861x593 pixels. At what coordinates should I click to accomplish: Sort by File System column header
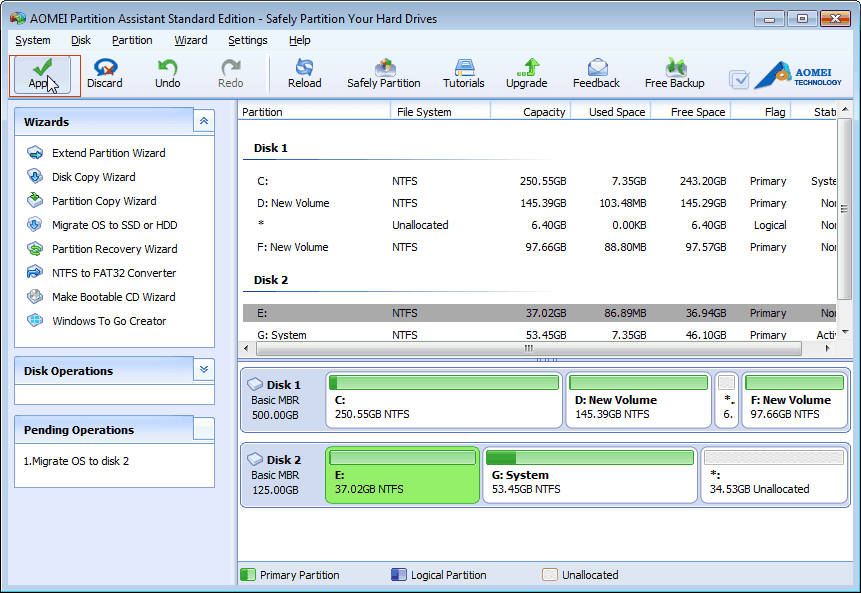[x=440, y=111]
